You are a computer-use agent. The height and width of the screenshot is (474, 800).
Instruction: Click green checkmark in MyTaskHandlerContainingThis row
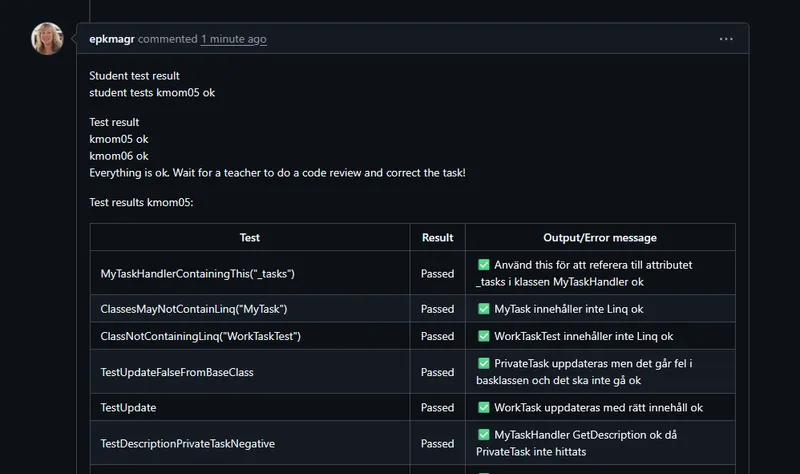(484, 265)
